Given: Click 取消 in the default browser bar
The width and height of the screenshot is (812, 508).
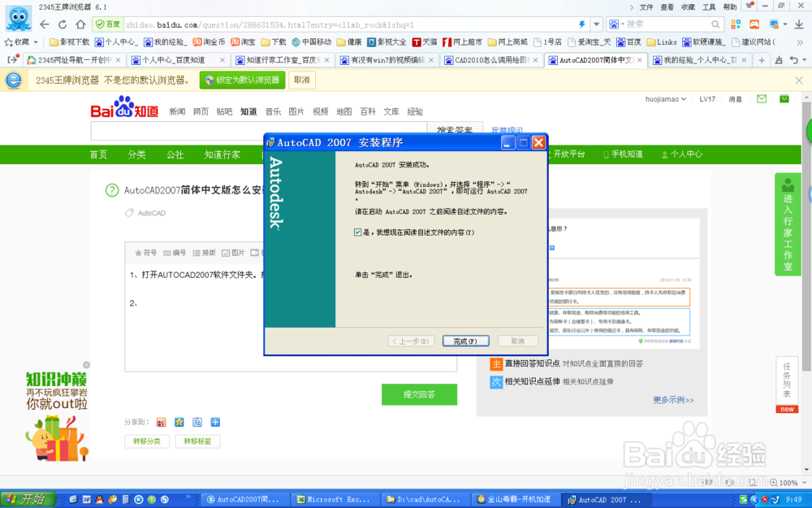Looking at the screenshot, I should point(302,80).
